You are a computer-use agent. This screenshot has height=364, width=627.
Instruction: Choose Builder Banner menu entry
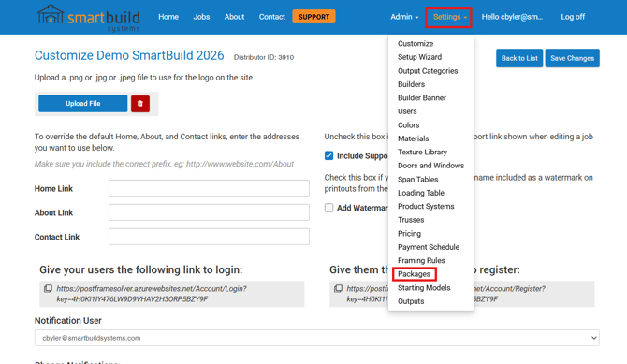[x=422, y=98]
